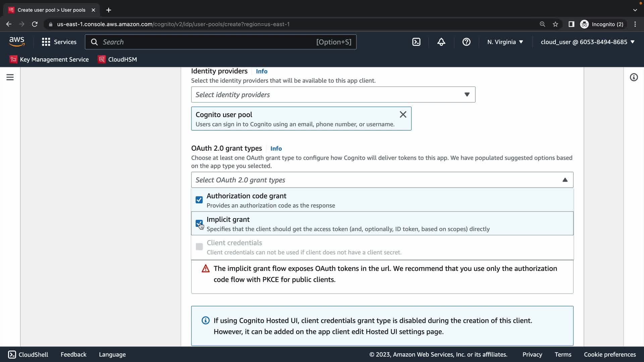The width and height of the screenshot is (644, 362).
Task: Uncheck Authorization code grant checkbox
Action: point(199,200)
